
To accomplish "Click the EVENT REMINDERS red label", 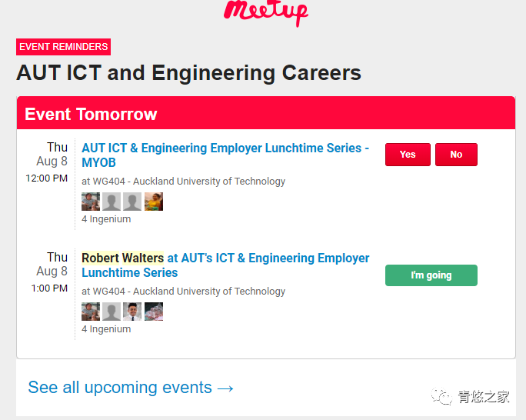I will (63, 47).
